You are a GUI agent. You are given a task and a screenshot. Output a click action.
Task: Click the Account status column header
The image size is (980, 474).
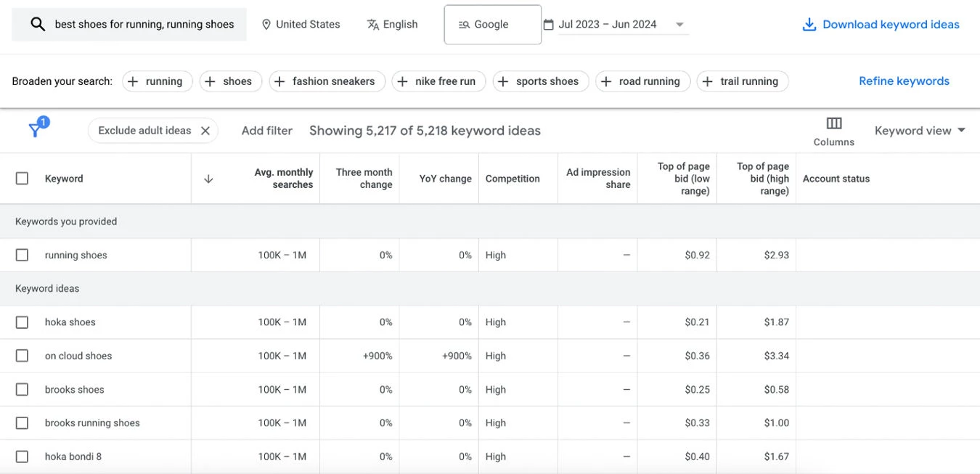click(x=836, y=179)
